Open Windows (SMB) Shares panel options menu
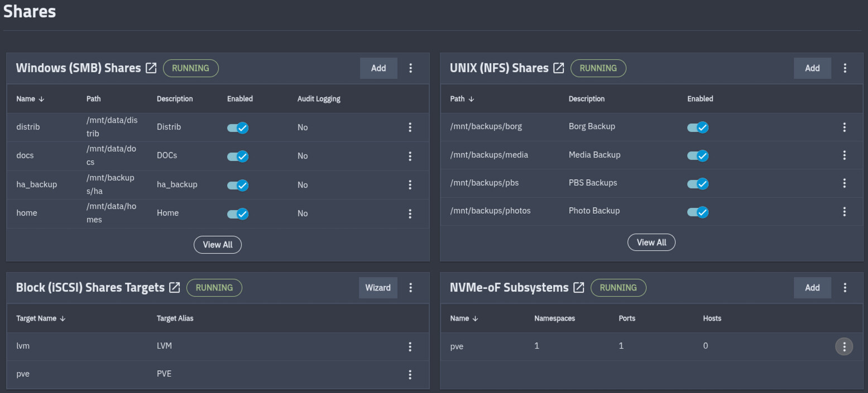Image resolution: width=868 pixels, height=393 pixels. pyautogui.click(x=410, y=68)
